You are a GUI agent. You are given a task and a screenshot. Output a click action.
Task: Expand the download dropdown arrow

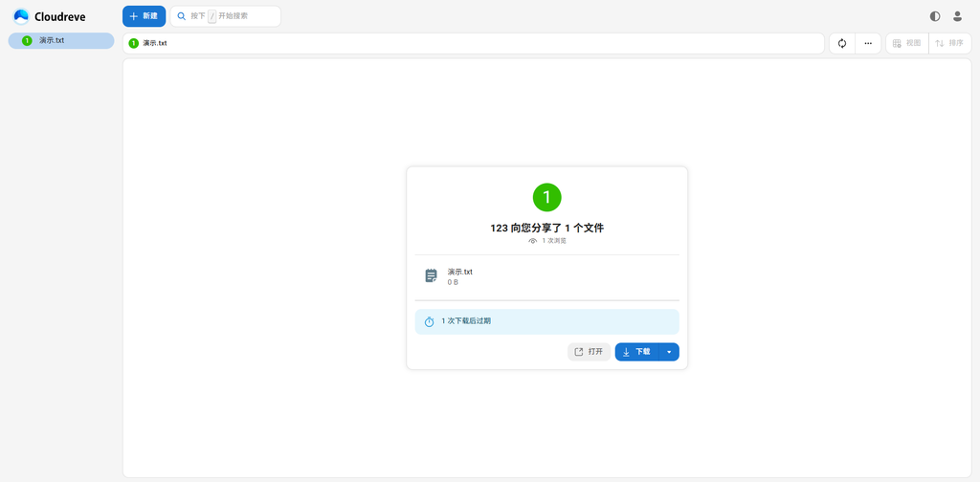tap(669, 352)
